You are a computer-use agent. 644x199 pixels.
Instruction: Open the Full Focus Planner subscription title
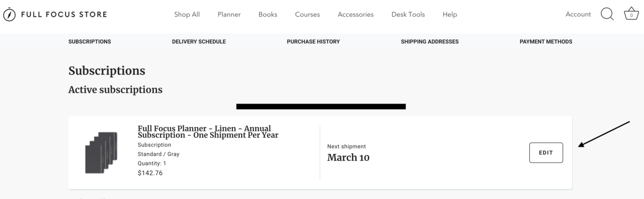[x=208, y=132]
